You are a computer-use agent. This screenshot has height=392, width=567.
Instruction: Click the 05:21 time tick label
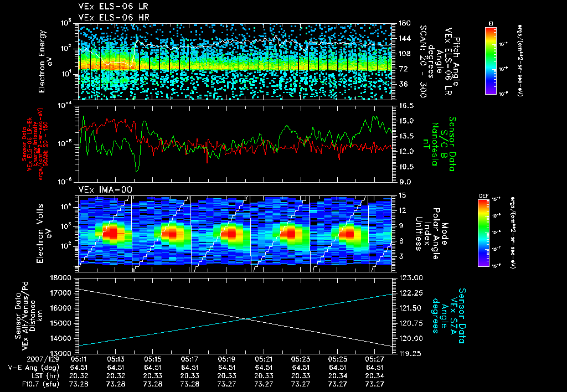[x=264, y=359]
